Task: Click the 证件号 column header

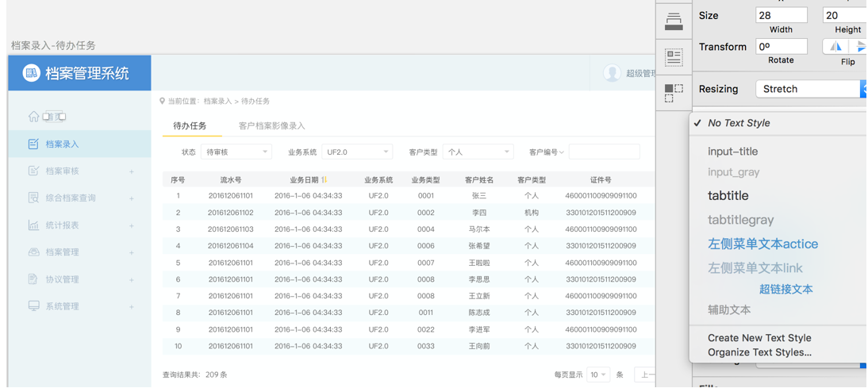Action: [601, 180]
